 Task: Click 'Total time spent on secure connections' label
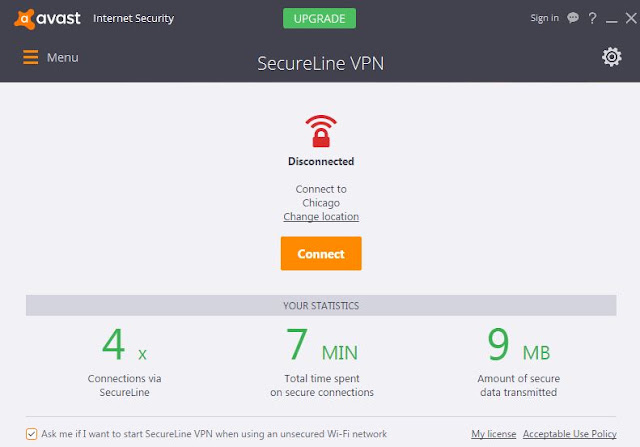[322, 385]
